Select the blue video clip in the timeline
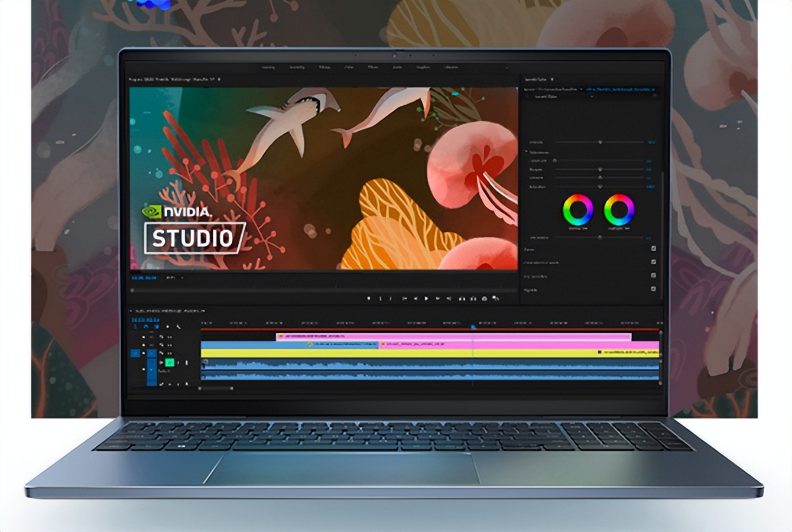The width and height of the screenshot is (792, 532). (x=290, y=345)
